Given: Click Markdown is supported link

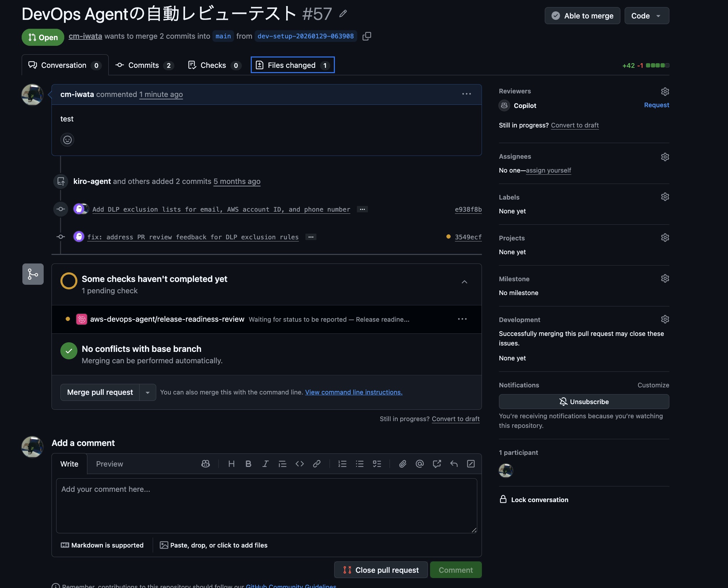Looking at the screenshot, I should (102, 545).
